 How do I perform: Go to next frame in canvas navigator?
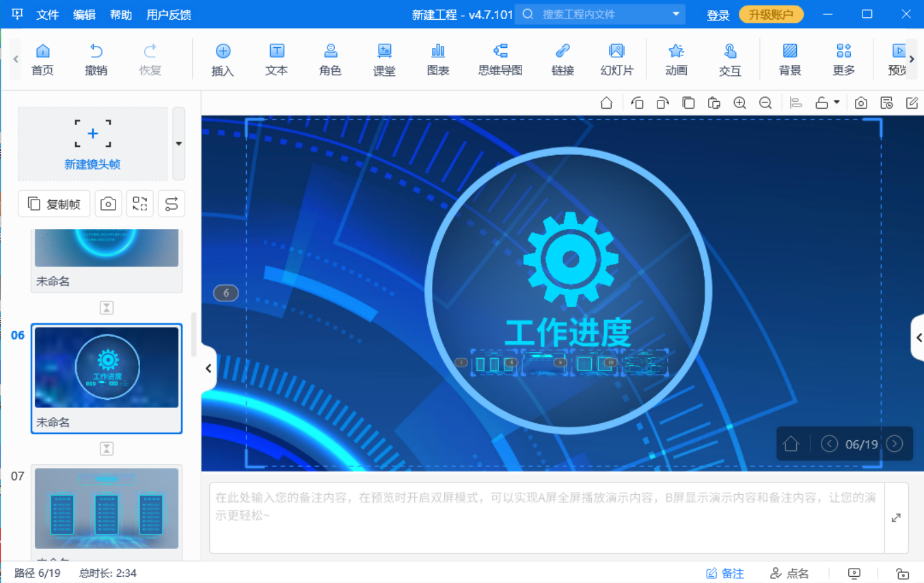[x=894, y=444]
